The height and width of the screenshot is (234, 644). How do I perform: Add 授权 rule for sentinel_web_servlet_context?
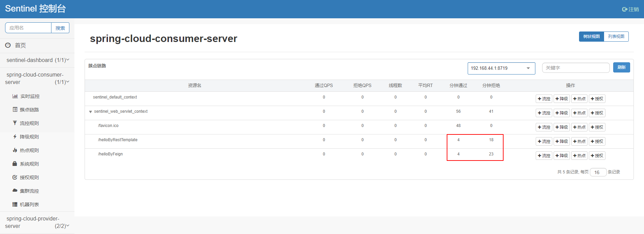point(597,113)
